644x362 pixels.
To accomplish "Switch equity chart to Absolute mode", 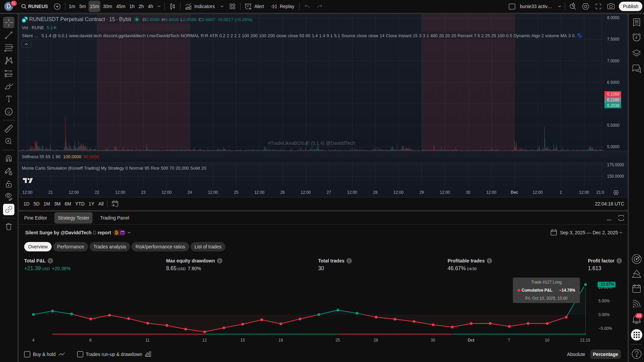I will pos(576,354).
